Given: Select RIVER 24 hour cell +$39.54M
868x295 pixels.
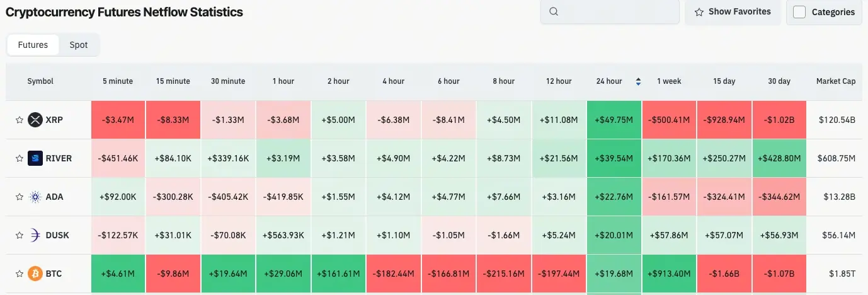Looking at the screenshot, I should coord(614,158).
